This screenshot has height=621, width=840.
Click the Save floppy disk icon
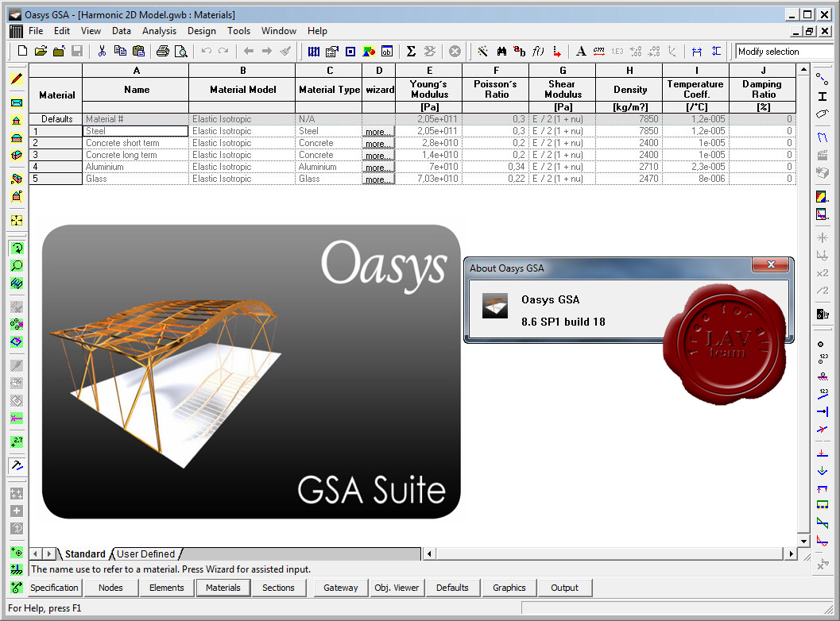(77, 52)
